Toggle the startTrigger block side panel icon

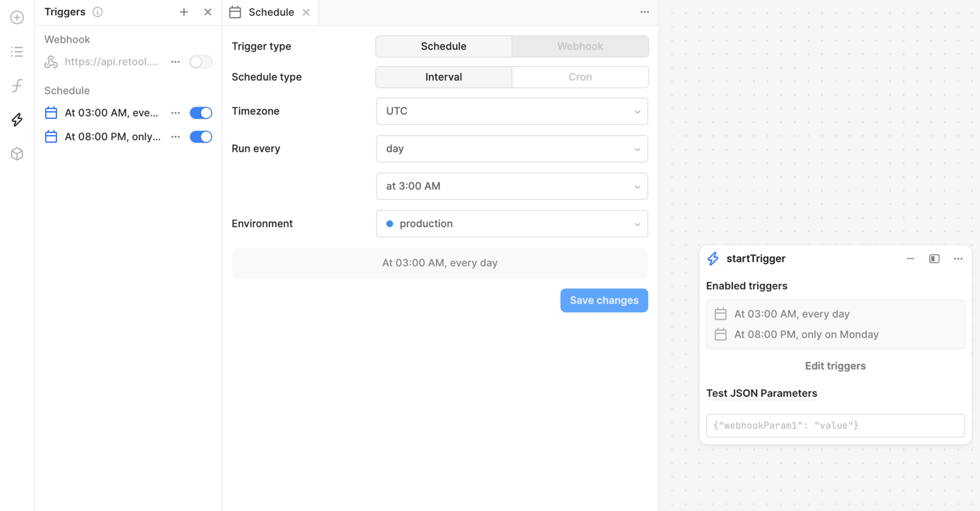click(934, 259)
